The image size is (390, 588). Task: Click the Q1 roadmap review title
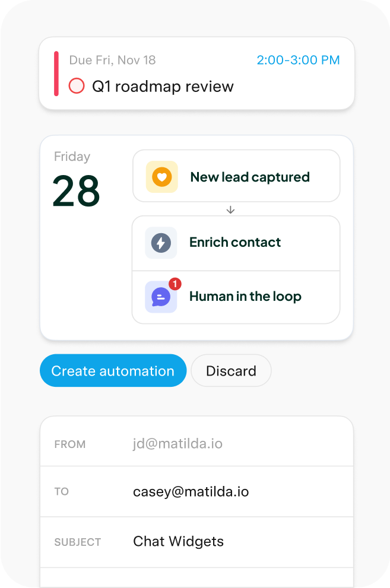(x=163, y=86)
